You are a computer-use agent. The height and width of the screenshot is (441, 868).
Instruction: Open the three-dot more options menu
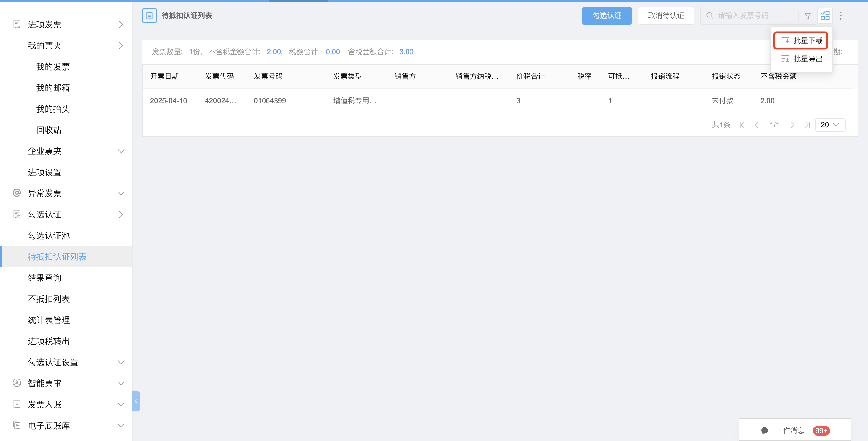[x=841, y=15]
